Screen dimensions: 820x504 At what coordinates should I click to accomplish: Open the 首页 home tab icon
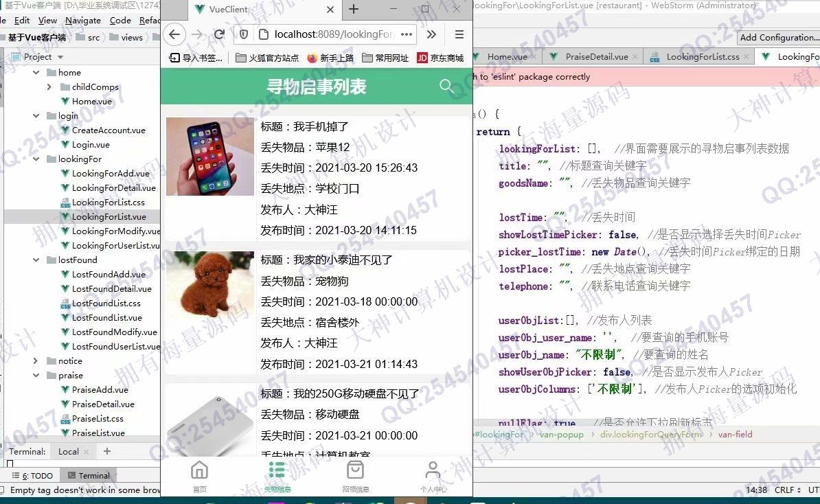pos(199,470)
